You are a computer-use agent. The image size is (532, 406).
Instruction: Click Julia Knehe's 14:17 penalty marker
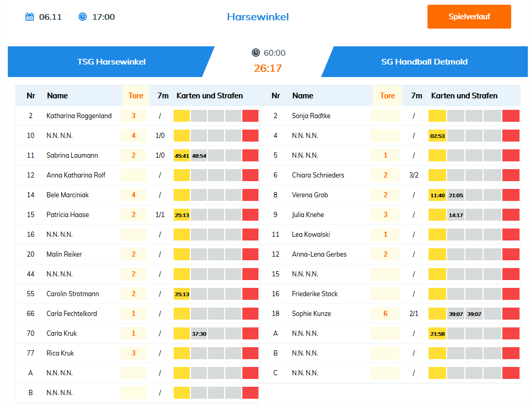click(x=456, y=215)
